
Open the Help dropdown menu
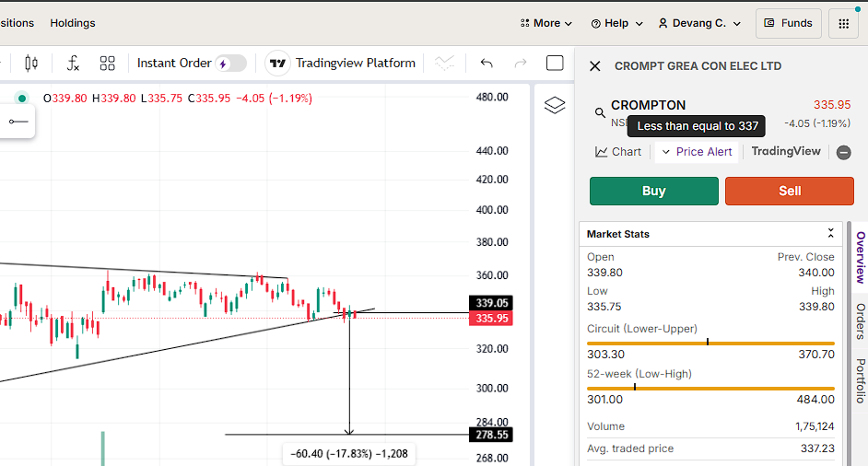point(616,23)
